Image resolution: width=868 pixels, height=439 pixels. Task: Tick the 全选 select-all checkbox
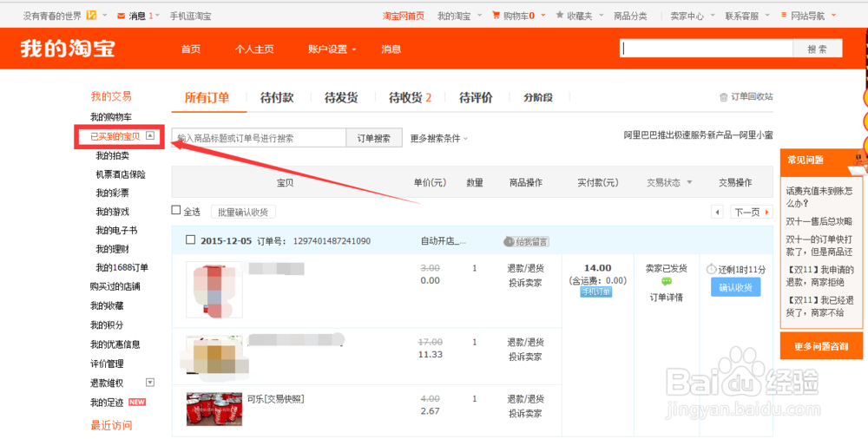pos(176,210)
